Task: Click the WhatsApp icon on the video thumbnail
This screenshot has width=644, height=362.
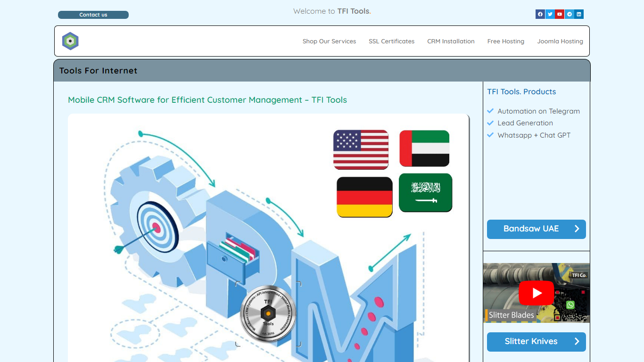Action: point(570,305)
